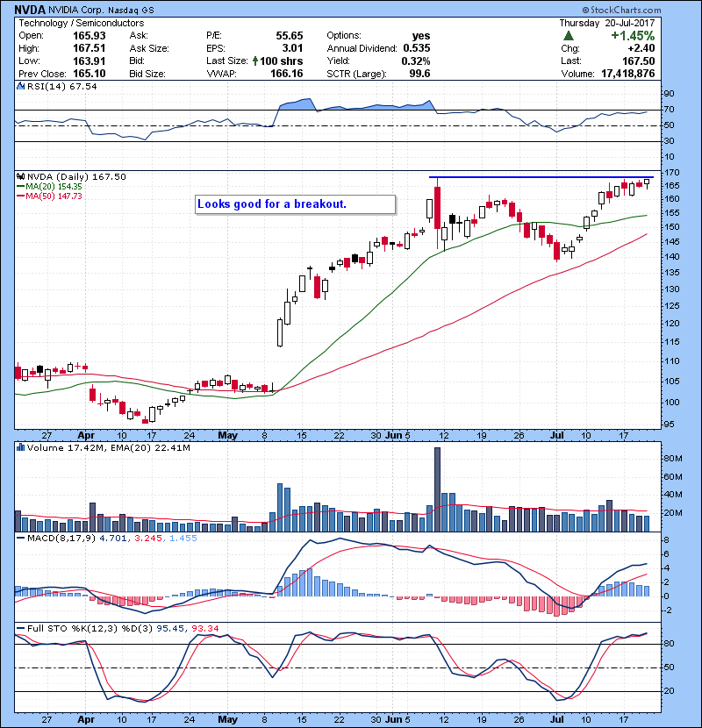This screenshot has width=702, height=728.
Task: Click the tallest volume bar in June
Action: pos(437,489)
